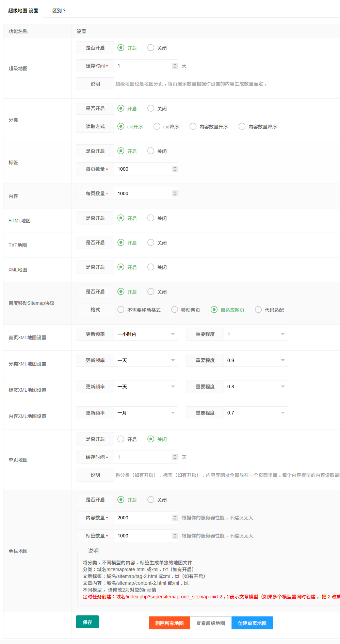Click the 删除所有地图 button
The image size is (340, 644).
tap(169, 623)
